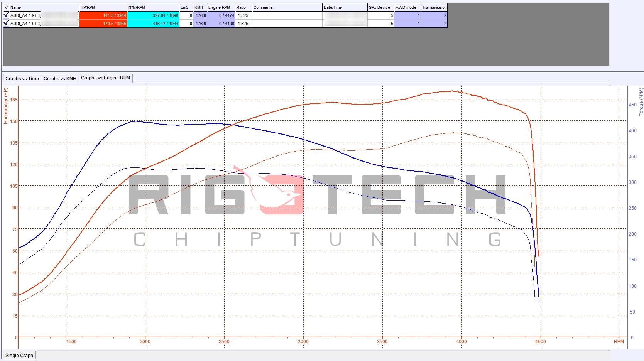Click the SPx Device value in the 141.5 HP row
This screenshot has height=361, width=644.
tap(381, 15)
